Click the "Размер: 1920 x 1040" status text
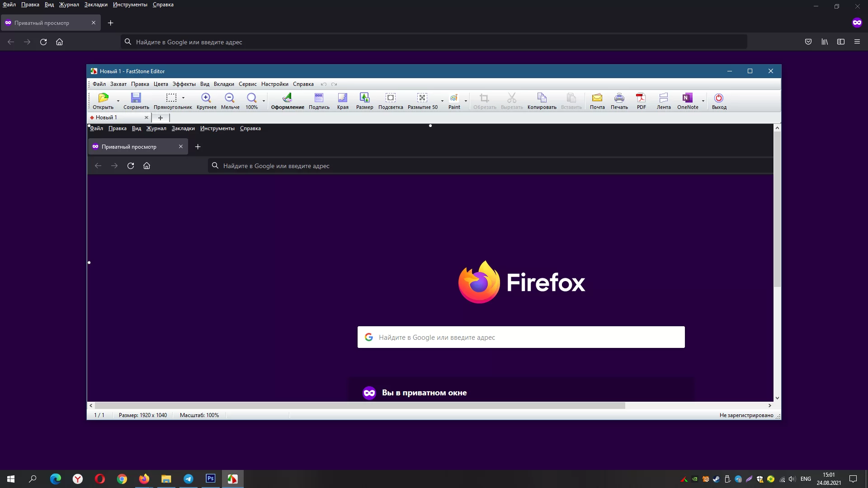Viewport: 868px width, 488px height. pos(143,415)
